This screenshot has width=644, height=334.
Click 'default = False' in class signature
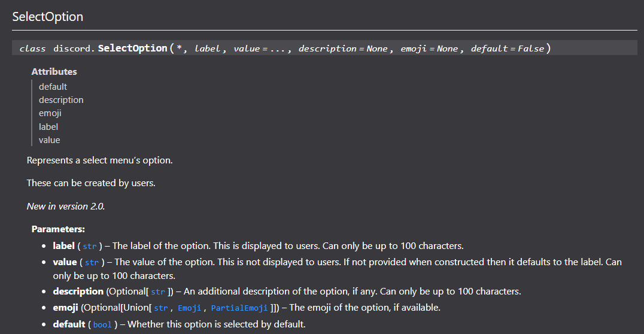click(x=508, y=48)
